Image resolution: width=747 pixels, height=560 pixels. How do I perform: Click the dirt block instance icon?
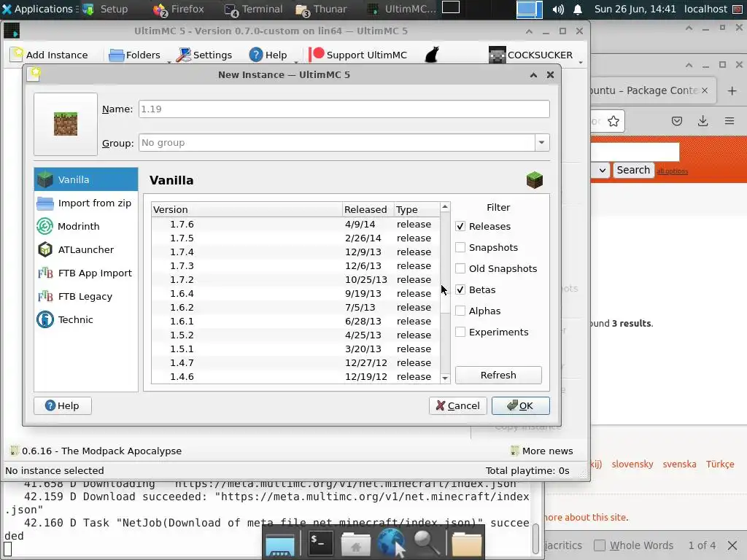[x=66, y=124]
